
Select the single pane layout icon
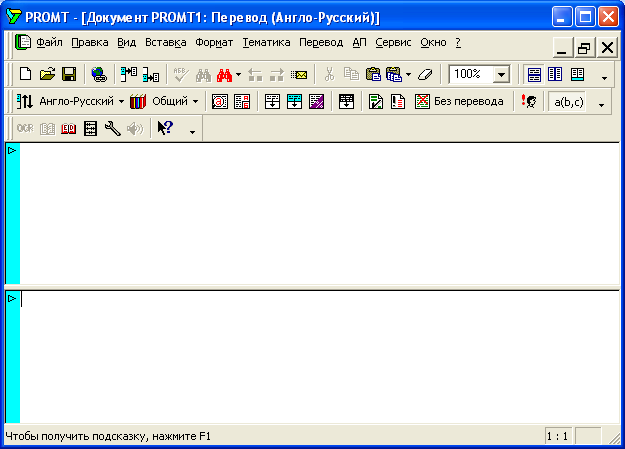click(577, 74)
